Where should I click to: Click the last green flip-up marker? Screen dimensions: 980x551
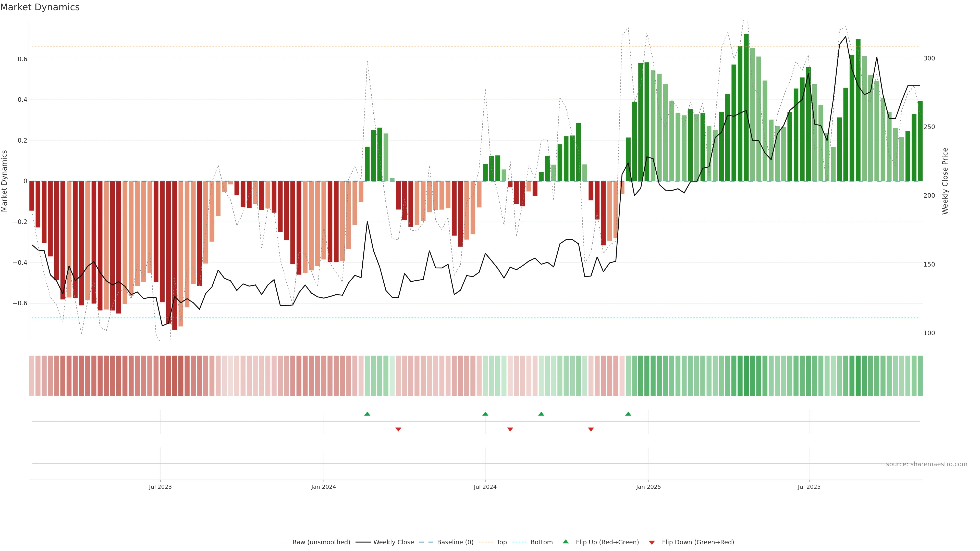pyautogui.click(x=628, y=414)
